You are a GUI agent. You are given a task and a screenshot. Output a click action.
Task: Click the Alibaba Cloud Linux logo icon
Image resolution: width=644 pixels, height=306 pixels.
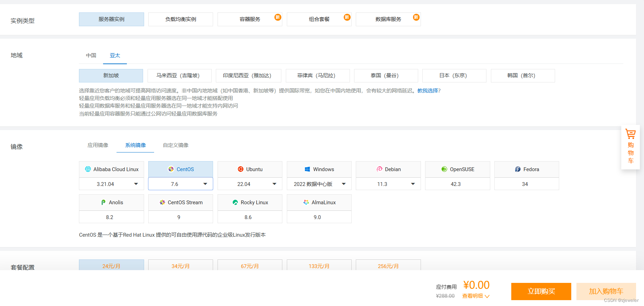coord(88,169)
